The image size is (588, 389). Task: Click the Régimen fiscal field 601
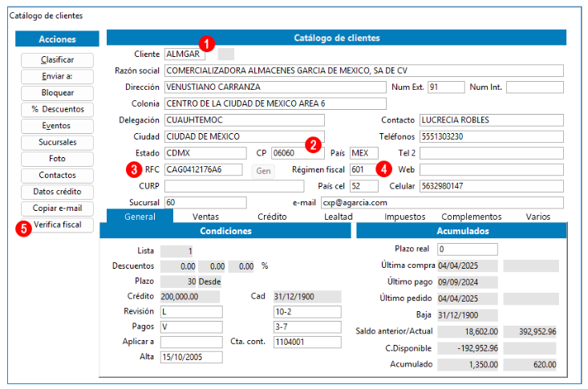[x=363, y=169]
